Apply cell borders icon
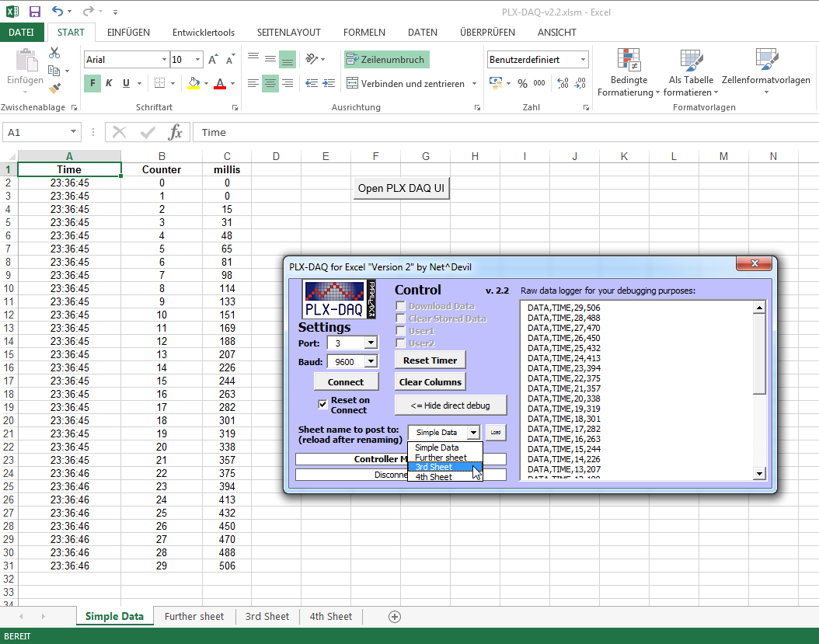This screenshot has width=819, height=644. (160, 83)
